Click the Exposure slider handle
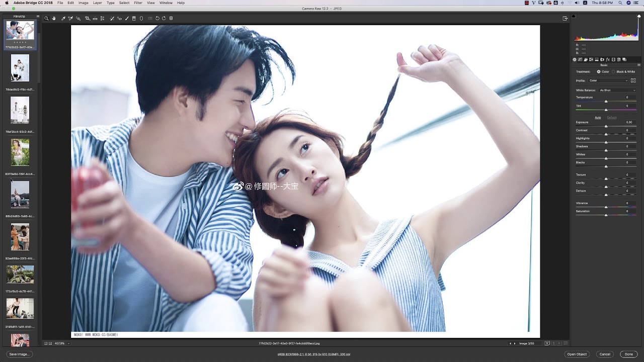Viewport: 644px width, 362px height. [x=606, y=126]
